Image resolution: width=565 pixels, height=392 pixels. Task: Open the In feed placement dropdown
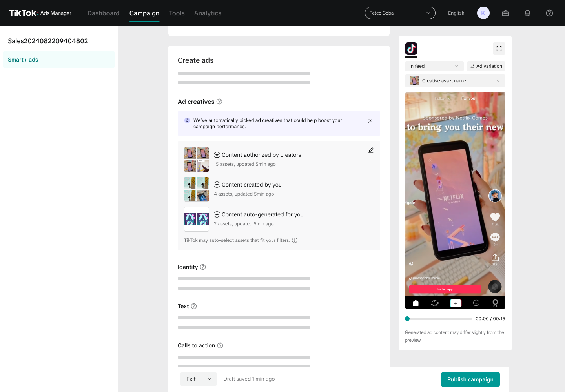434,66
